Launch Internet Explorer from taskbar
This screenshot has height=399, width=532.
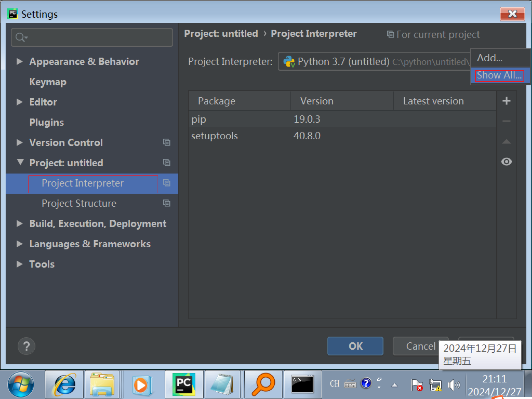[64, 385]
